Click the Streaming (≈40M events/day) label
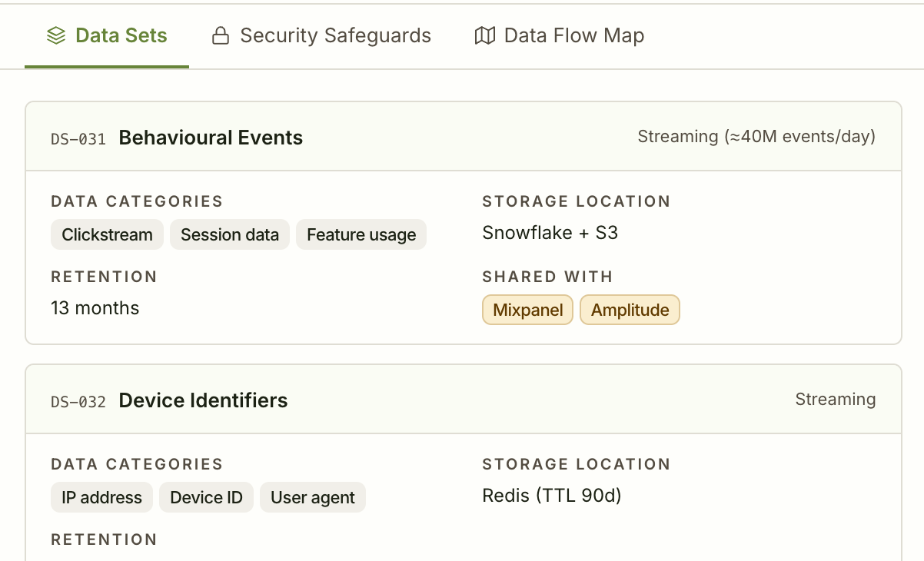 tap(756, 137)
